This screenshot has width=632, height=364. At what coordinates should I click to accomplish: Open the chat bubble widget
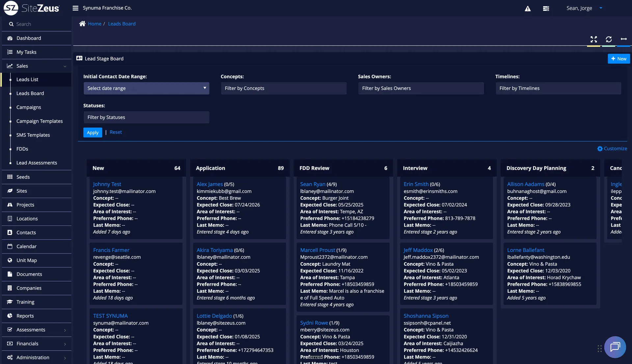615,347
